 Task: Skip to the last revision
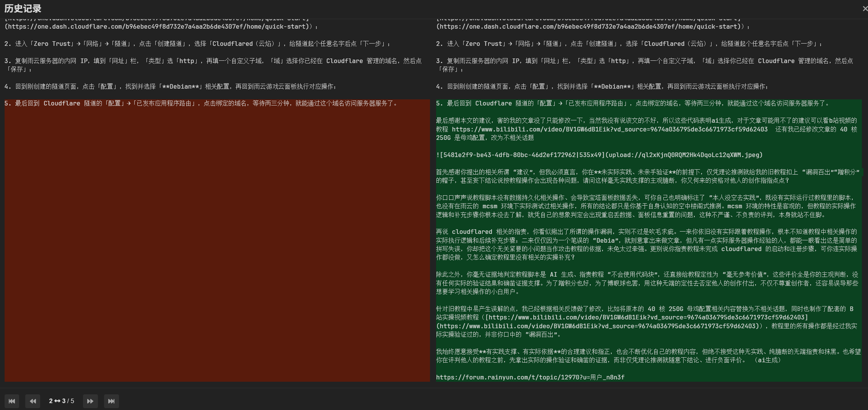tap(111, 401)
